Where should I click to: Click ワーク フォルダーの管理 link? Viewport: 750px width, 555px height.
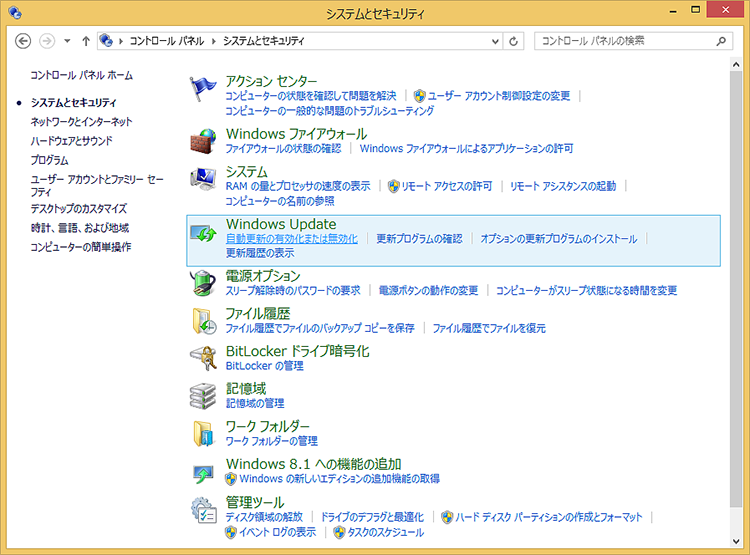272,441
